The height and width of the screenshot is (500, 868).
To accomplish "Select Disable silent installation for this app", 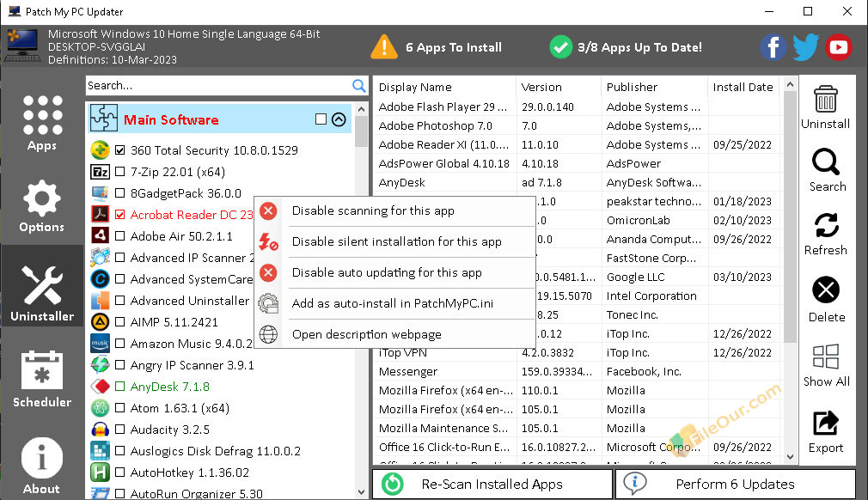I will point(395,241).
